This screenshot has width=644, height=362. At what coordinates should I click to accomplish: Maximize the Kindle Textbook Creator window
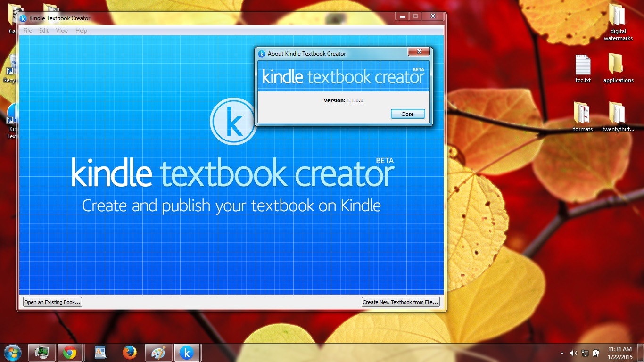415,16
